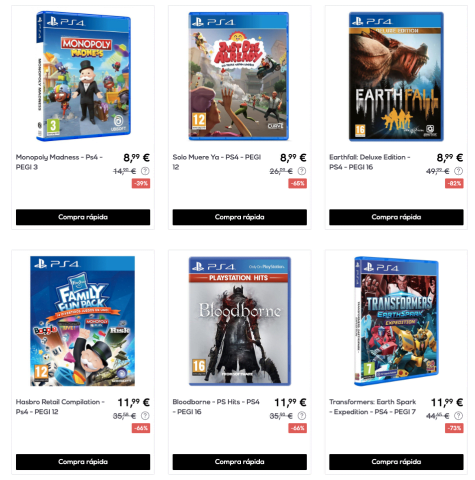Click Compra rápida under Bloodborne
Viewport: 475px width, 480px height.
click(240, 462)
